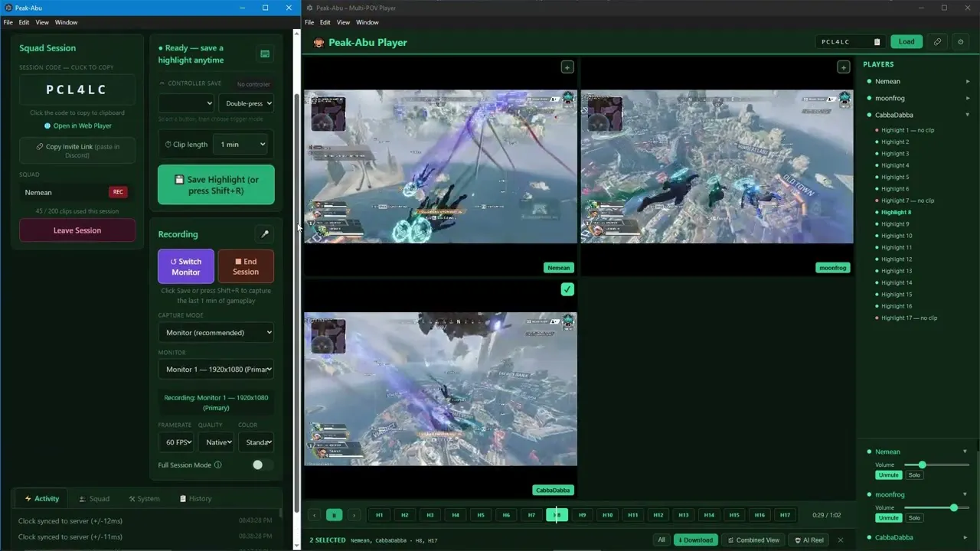The width and height of the screenshot is (980, 551).
Task: Click the collapse chevron beside Controller Save
Action: (162, 83)
